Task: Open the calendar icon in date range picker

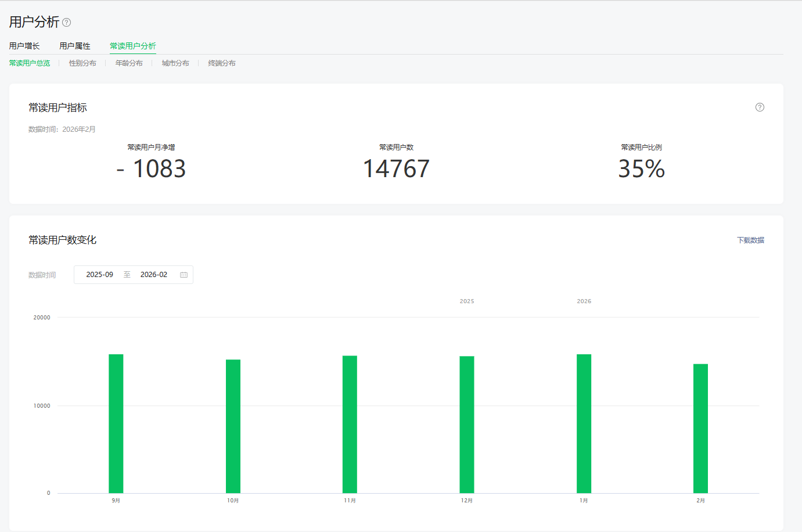Action: point(184,275)
